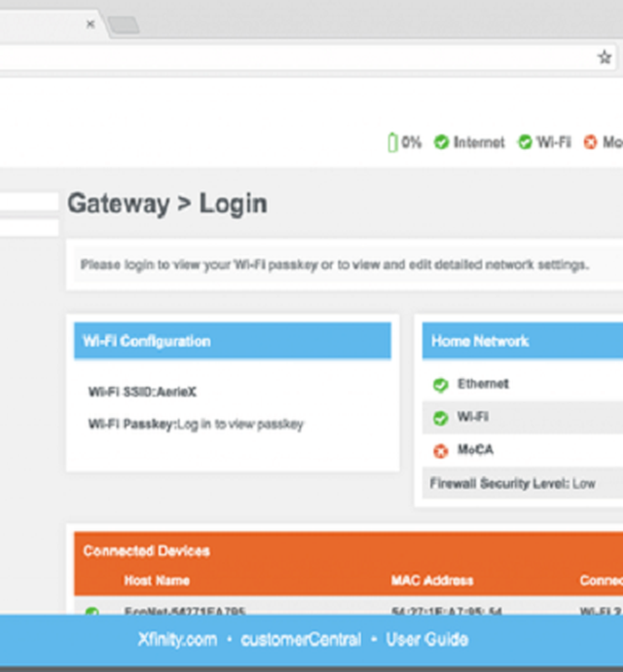This screenshot has height=672, width=623.
Task: Select the Ethernet row label
Action: point(483,384)
